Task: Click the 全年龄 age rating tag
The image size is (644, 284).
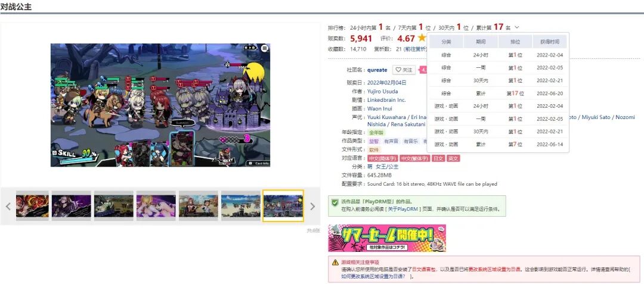Action: 376,133
